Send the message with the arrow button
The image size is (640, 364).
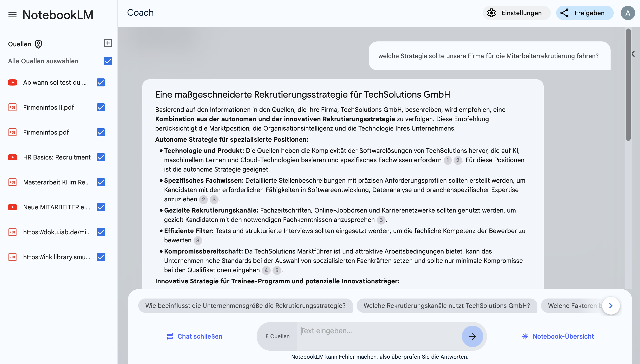point(472,336)
